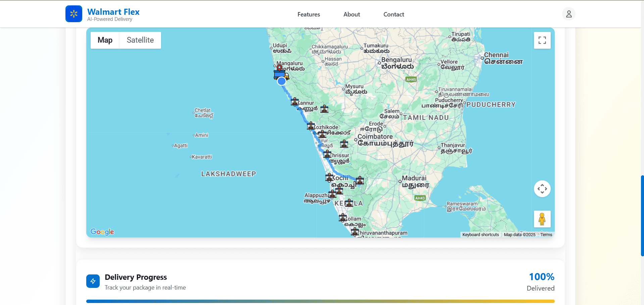Click the Map view tab
The image size is (644, 305).
pos(105,40)
